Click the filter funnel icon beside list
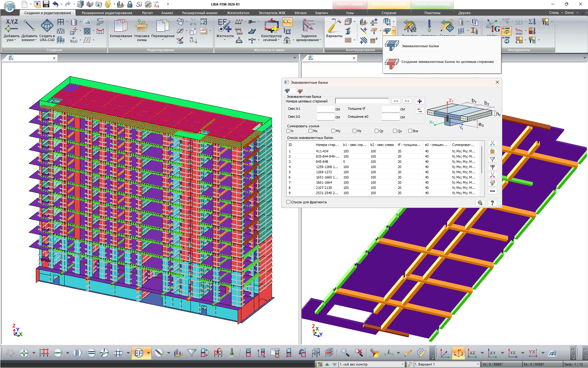588x368 pixels. (x=492, y=159)
